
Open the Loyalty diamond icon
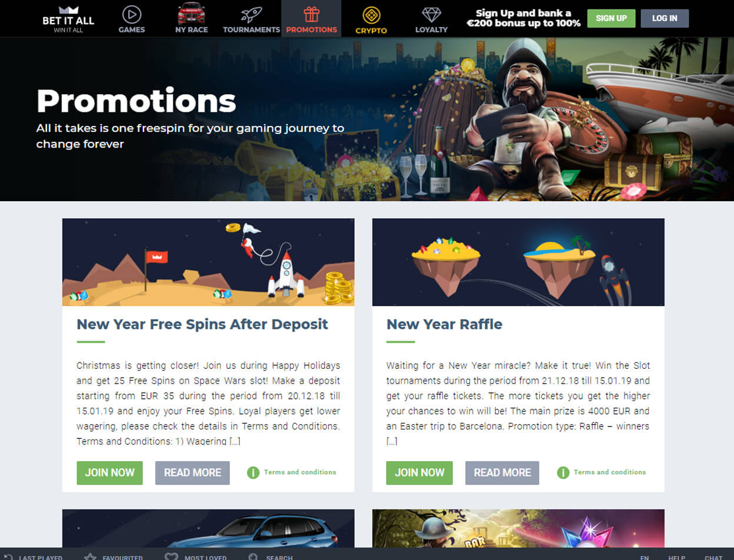coord(432,14)
